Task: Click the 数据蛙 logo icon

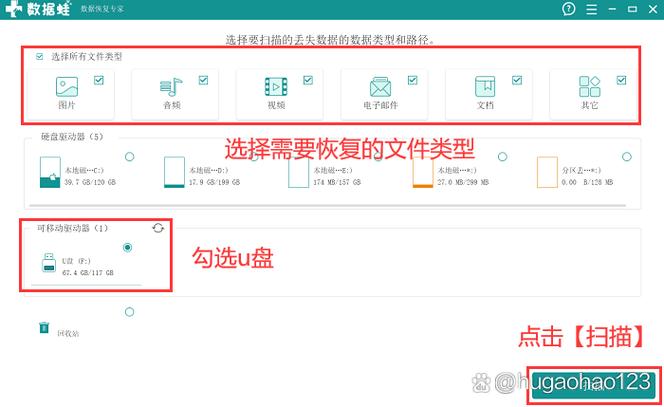Action: [14, 8]
